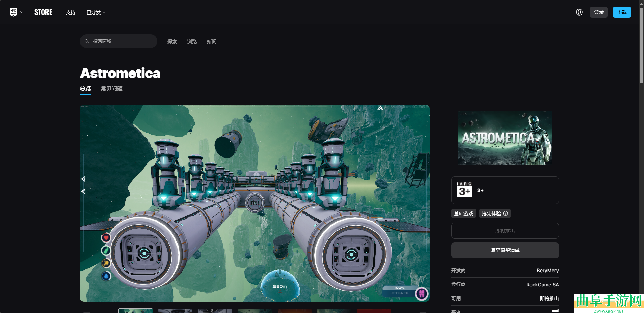This screenshot has width=644, height=313.
Task: Click the Astrometica page title
Action: pos(120,73)
